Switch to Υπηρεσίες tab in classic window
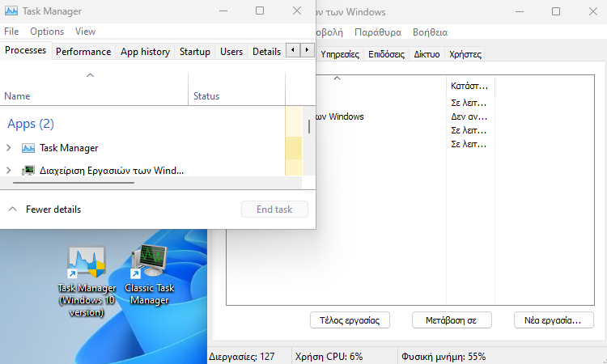 click(340, 54)
